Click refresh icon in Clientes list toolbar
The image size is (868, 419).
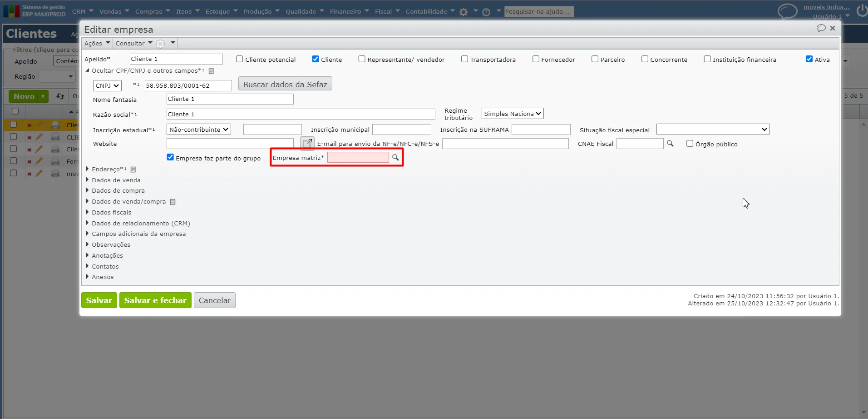coord(60,96)
